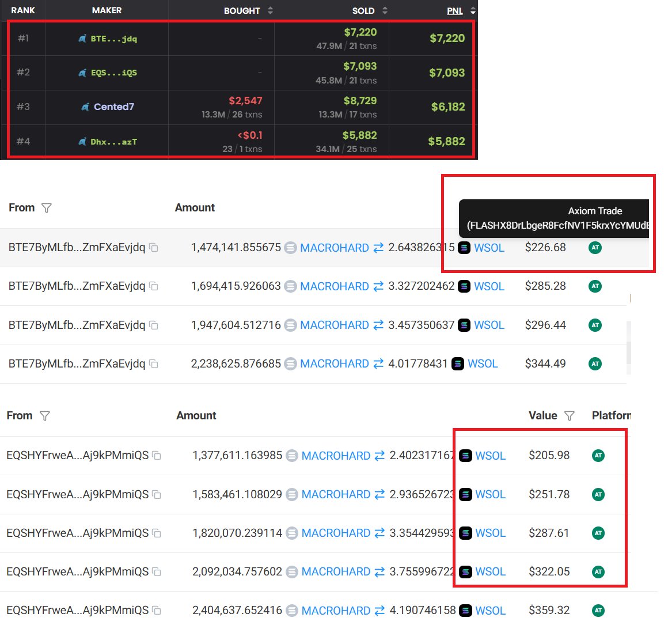Click swap arrows icon in first MACROHARD row
This screenshot has width=668, height=644.
378,248
